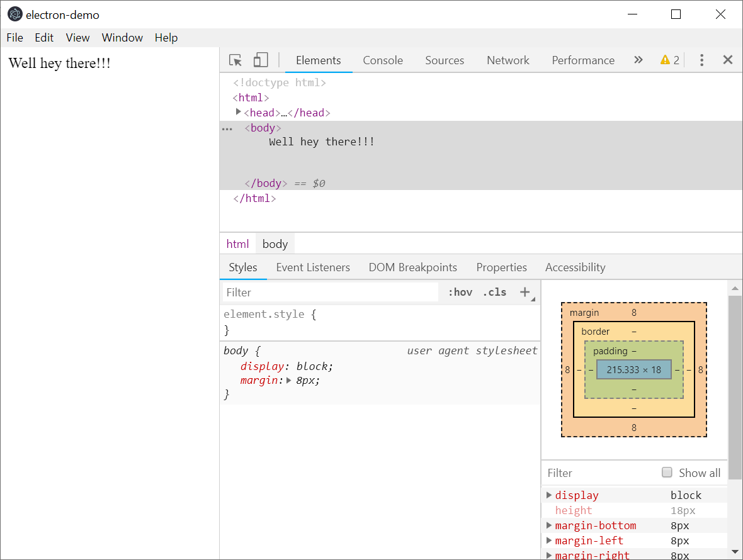Select the closing /body tag line

click(x=266, y=183)
